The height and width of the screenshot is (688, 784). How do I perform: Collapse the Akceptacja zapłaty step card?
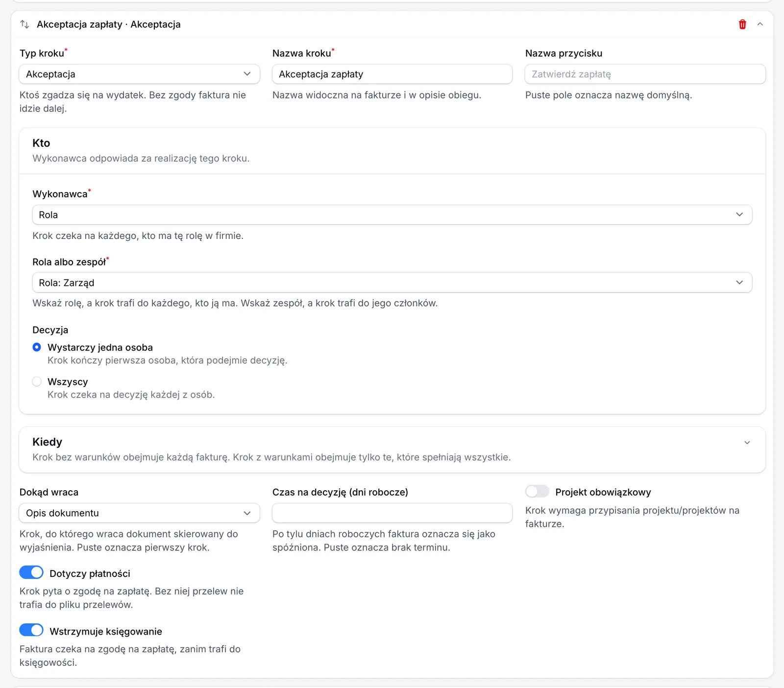[x=760, y=24]
